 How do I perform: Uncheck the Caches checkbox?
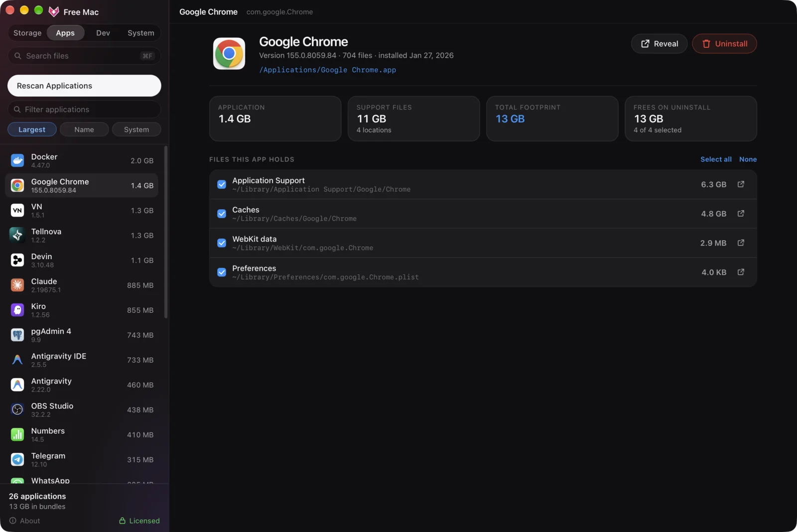pos(222,214)
